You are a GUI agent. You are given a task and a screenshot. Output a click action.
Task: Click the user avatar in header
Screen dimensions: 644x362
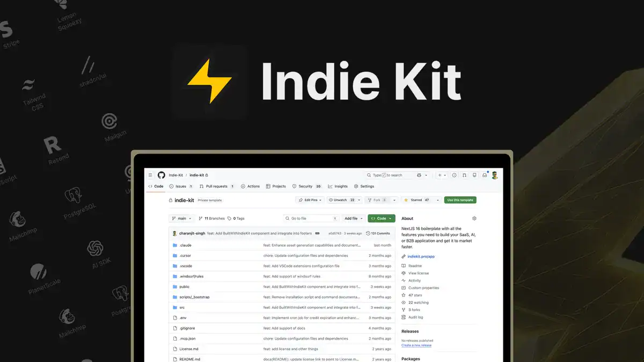494,175
